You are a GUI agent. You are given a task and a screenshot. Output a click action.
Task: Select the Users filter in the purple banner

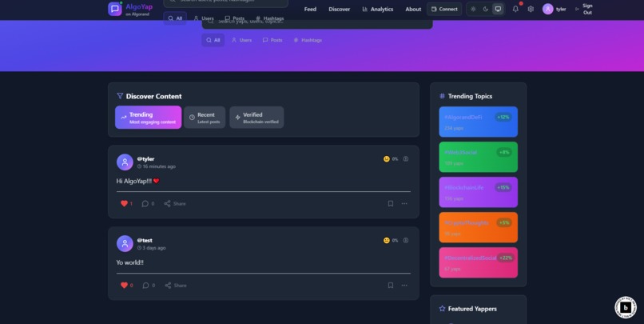[241, 40]
